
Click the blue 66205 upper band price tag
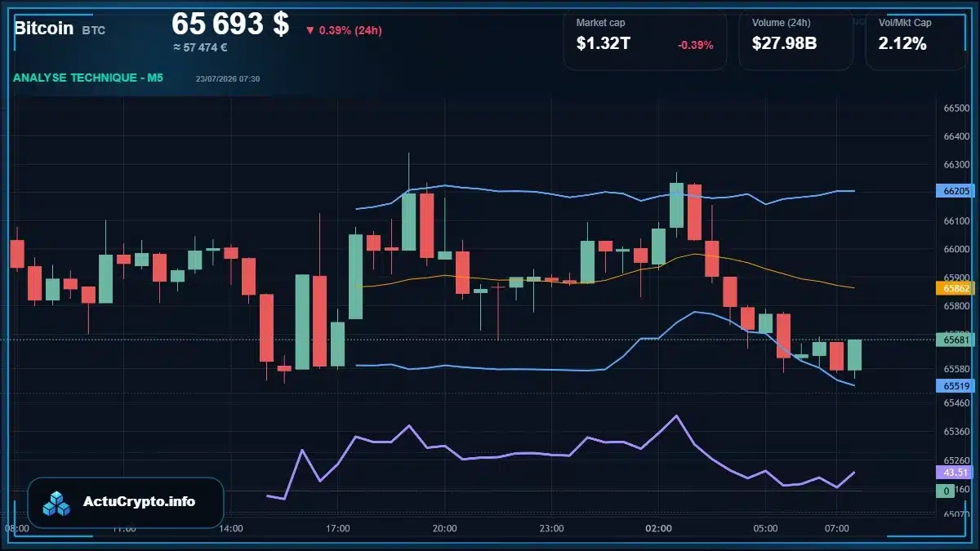(955, 191)
